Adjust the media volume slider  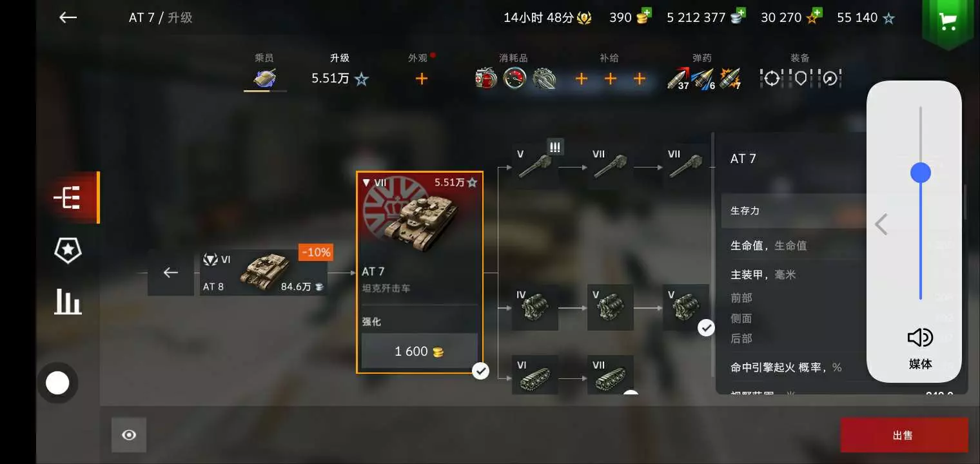(x=921, y=203)
